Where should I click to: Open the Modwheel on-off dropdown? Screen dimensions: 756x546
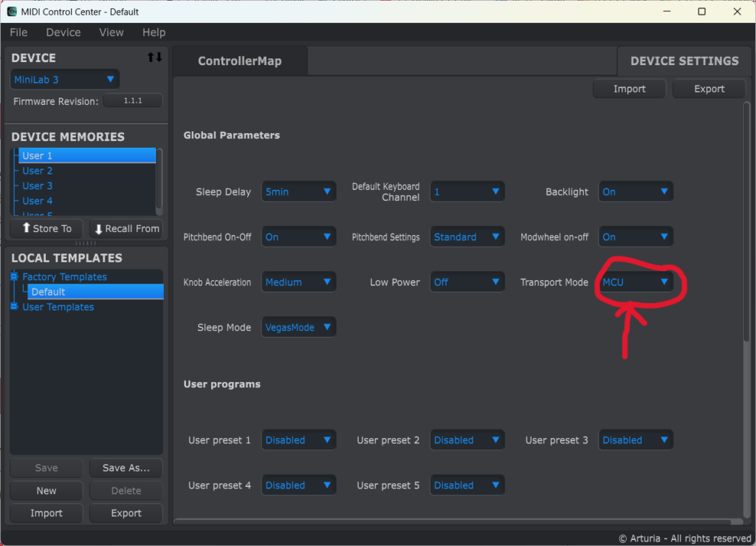point(636,237)
